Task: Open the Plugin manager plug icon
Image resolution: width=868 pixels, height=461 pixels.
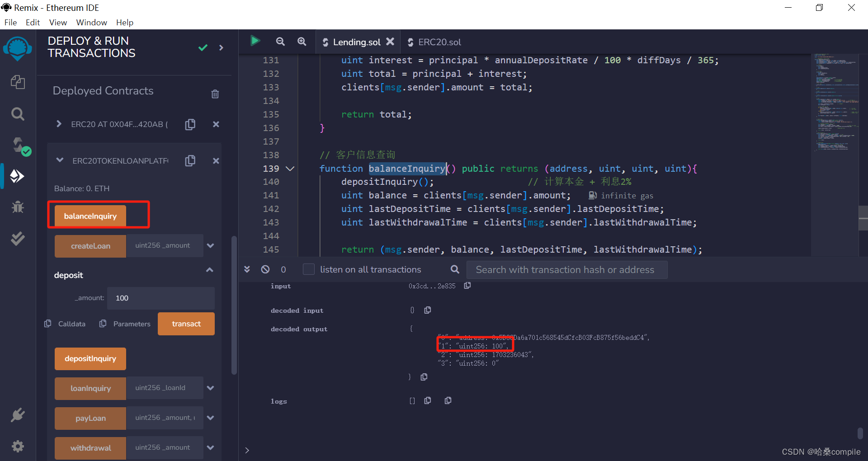Action: point(18,415)
